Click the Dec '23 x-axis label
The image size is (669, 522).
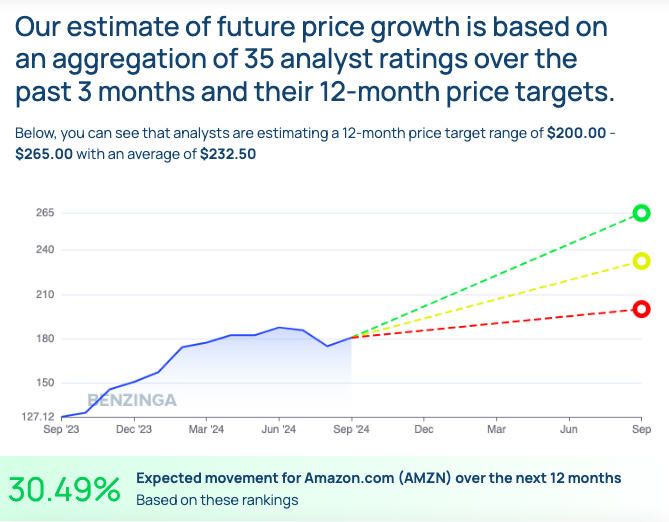coord(133,431)
